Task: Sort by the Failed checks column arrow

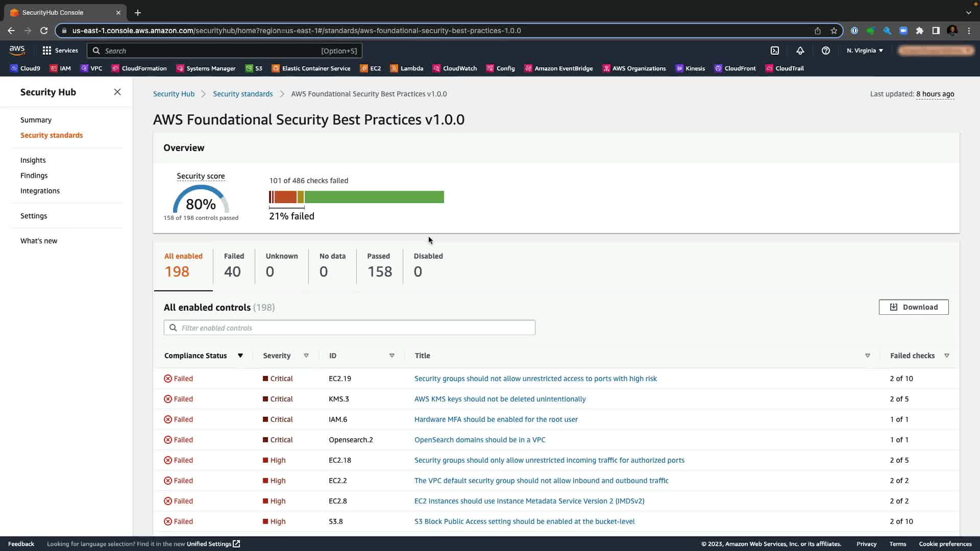Action: (946, 356)
